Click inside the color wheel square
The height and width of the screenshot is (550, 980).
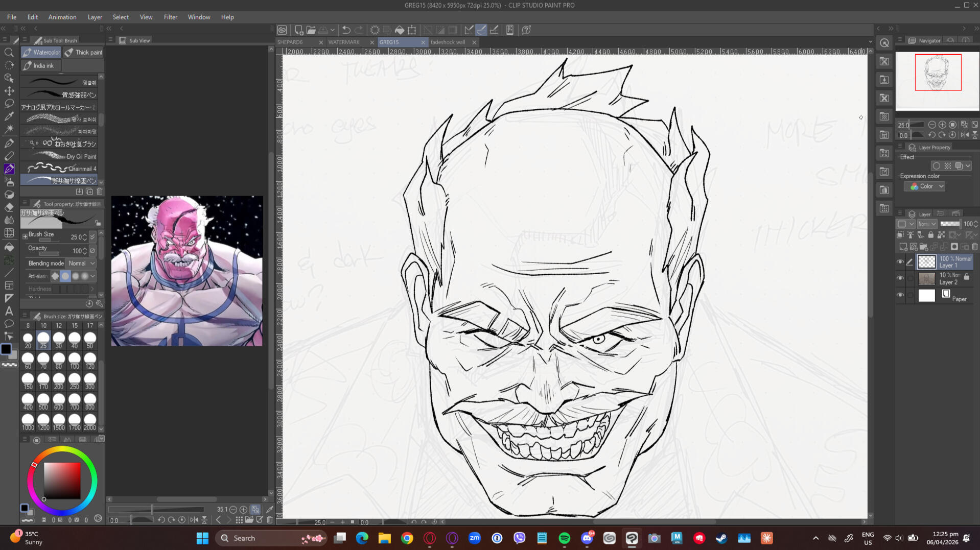point(62,481)
